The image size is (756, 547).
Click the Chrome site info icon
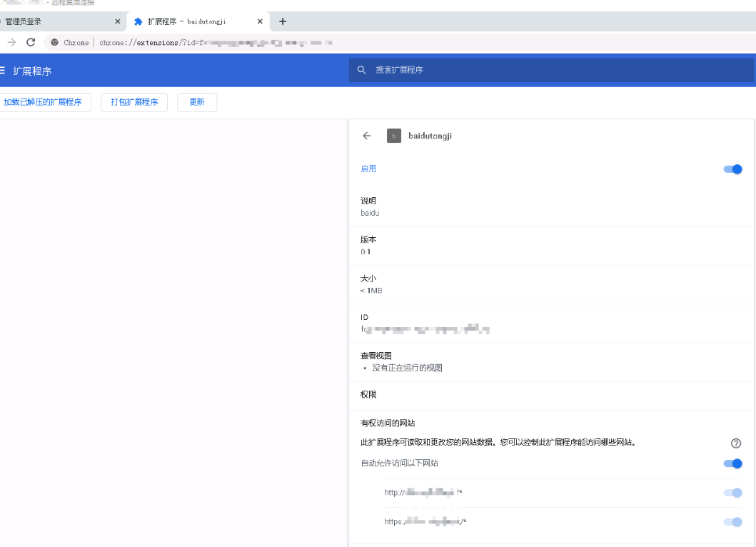54,42
